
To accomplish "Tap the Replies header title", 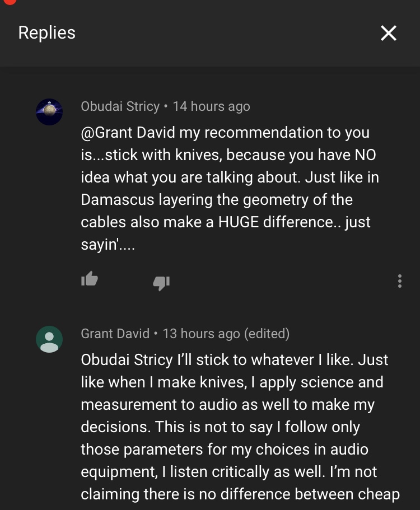I will pyautogui.click(x=47, y=33).
